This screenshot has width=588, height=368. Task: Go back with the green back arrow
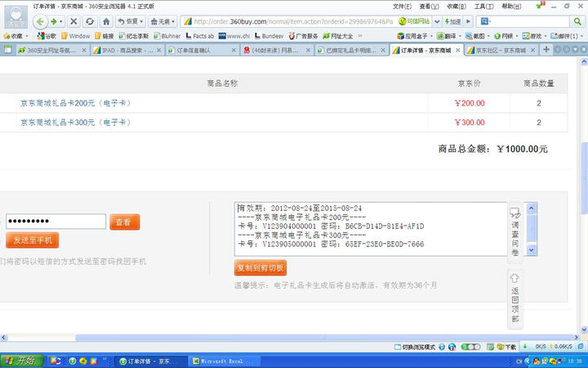(40, 21)
